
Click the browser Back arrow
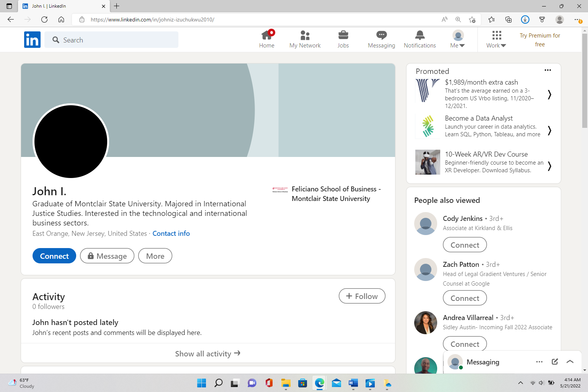(11, 20)
